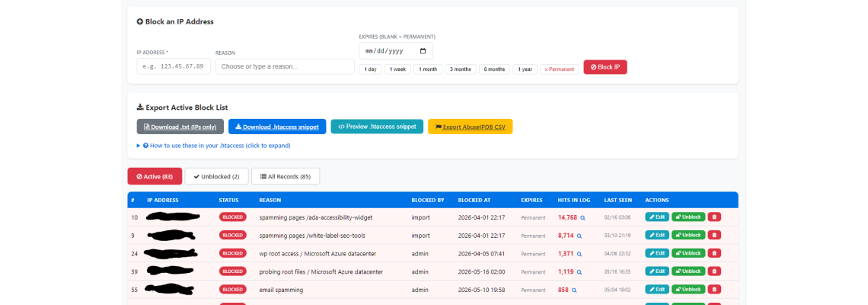
Task: Click the LAST SEEN column header
Action: [617, 201]
